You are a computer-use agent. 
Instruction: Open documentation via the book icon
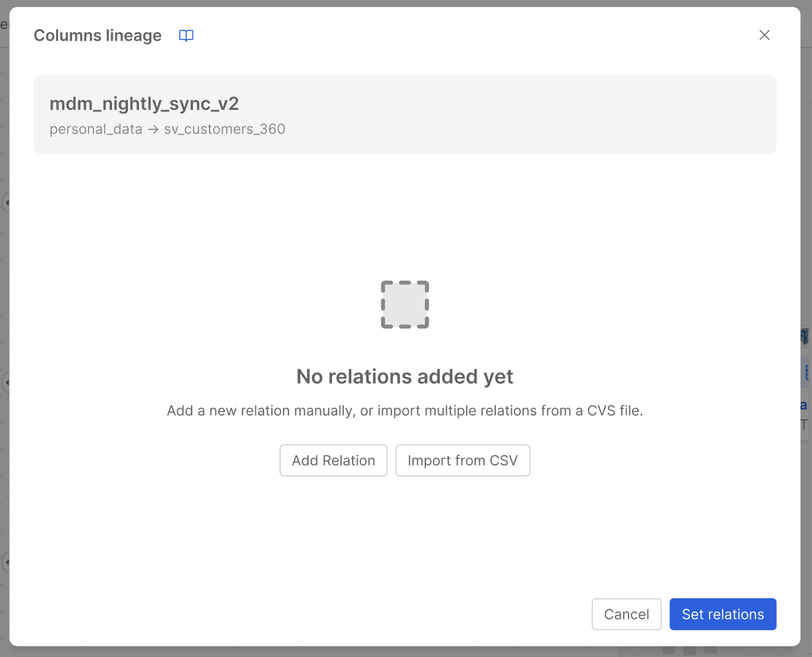pos(185,35)
